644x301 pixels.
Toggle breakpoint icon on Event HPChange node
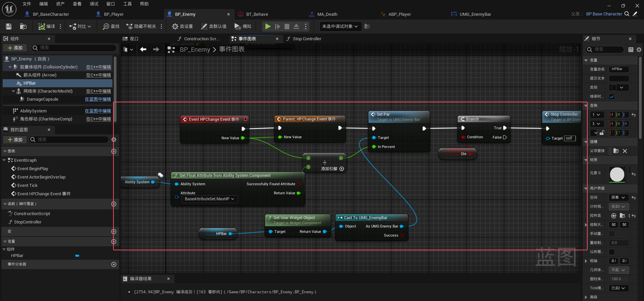point(245,119)
